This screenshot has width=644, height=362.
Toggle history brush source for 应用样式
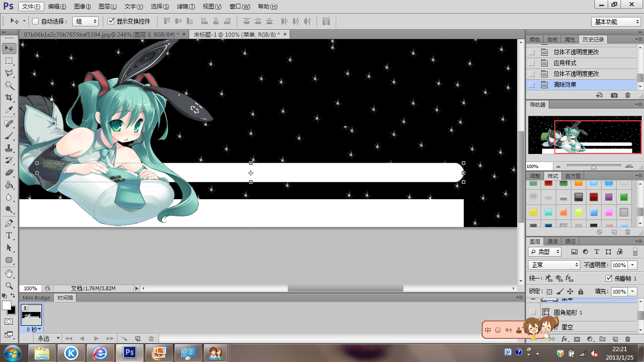click(x=532, y=63)
